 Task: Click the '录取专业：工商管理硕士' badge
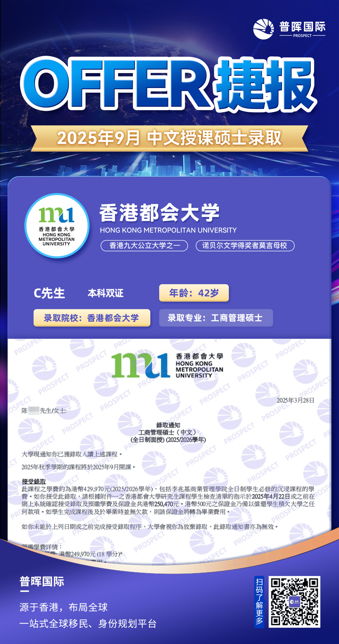pos(216,318)
